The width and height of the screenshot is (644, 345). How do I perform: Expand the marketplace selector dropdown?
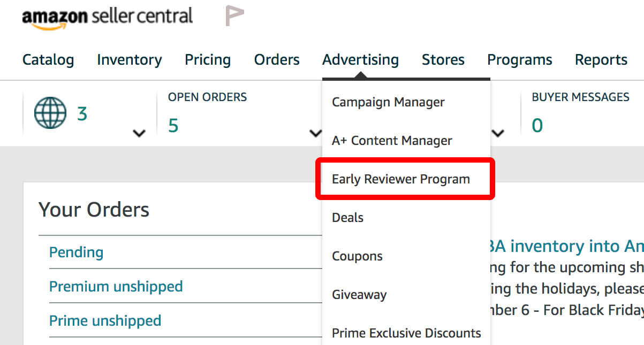click(x=139, y=134)
